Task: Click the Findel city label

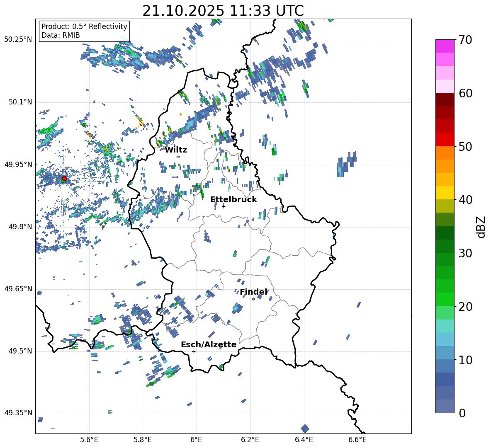Action: point(253,292)
